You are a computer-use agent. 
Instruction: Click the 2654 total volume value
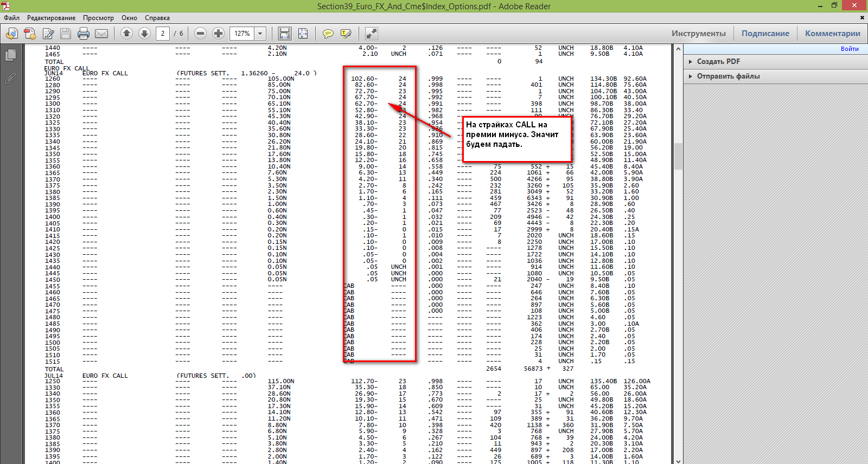pos(494,369)
